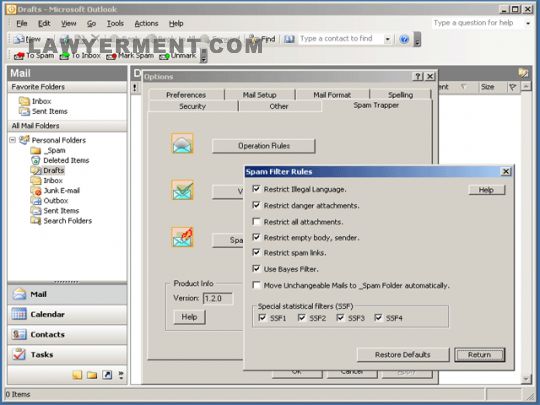Click Help in Spam Filter Rules dialog
The image size is (540, 405).
(x=487, y=190)
